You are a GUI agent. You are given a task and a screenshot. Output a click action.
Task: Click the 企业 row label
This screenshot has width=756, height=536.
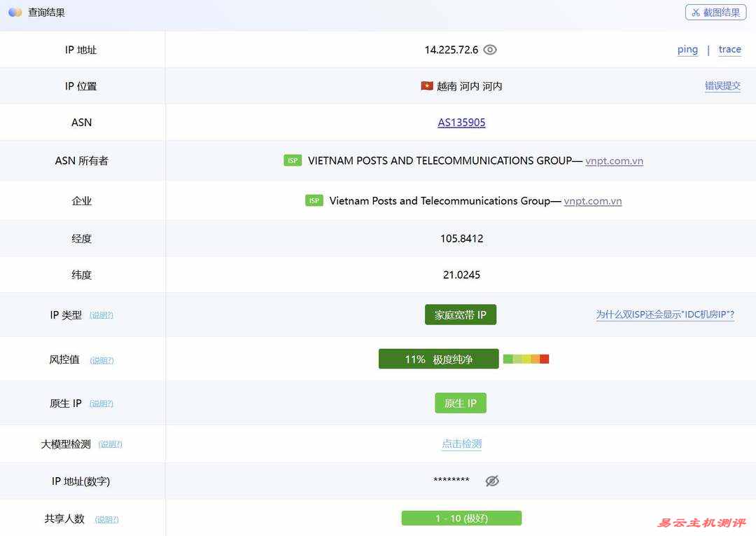tap(81, 200)
